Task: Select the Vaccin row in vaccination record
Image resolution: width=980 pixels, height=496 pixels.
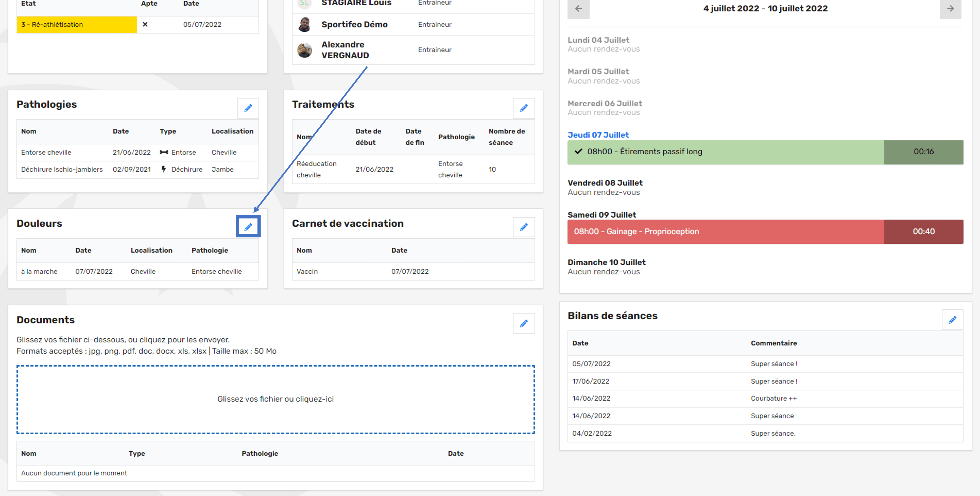Action: click(413, 272)
